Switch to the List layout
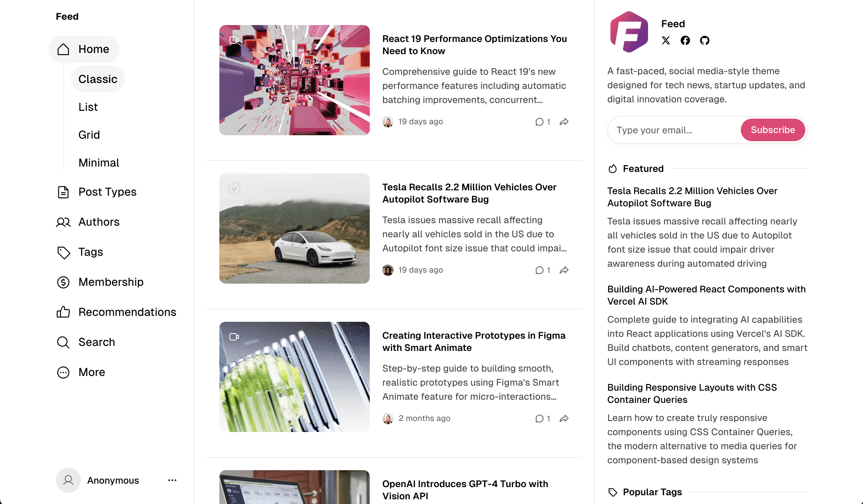Viewport: 863px width, 504px height. click(x=88, y=107)
